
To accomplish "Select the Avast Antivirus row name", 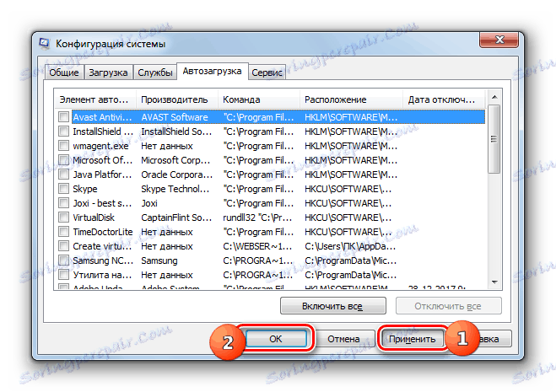I will pos(102,117).
